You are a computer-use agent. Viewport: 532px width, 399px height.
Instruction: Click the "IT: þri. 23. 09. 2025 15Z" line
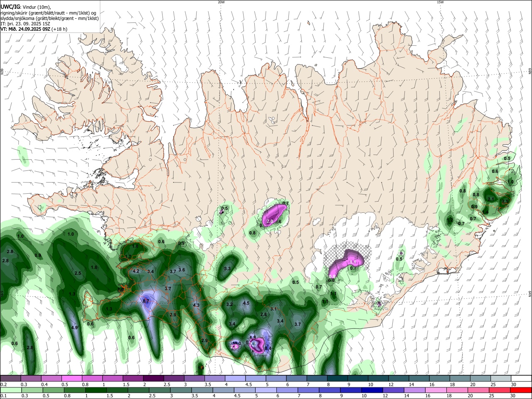[x=25, y=24]
